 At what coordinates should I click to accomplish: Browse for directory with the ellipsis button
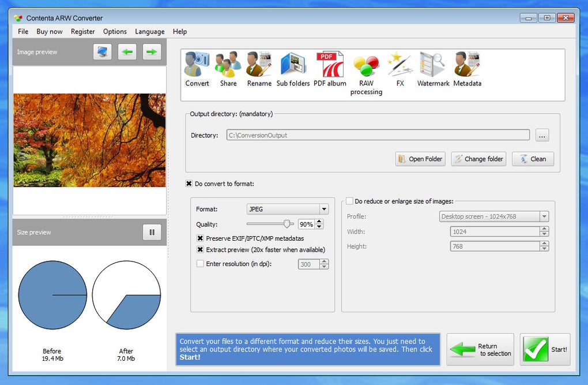[542, 135]
